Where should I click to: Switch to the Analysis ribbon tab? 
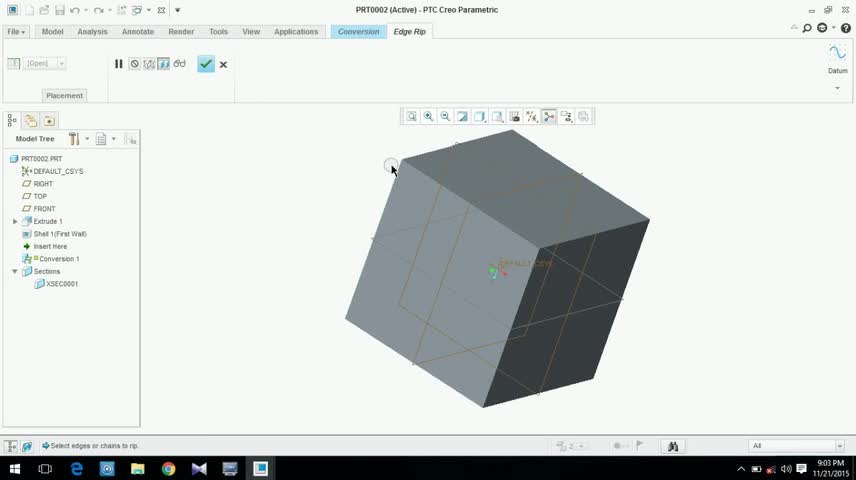[x=92, y=32]
